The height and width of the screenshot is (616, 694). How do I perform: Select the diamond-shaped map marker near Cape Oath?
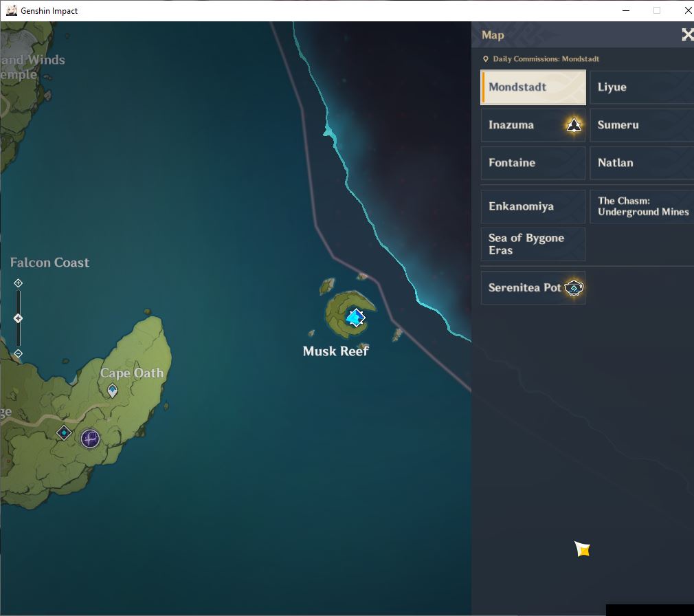point(64,432)
